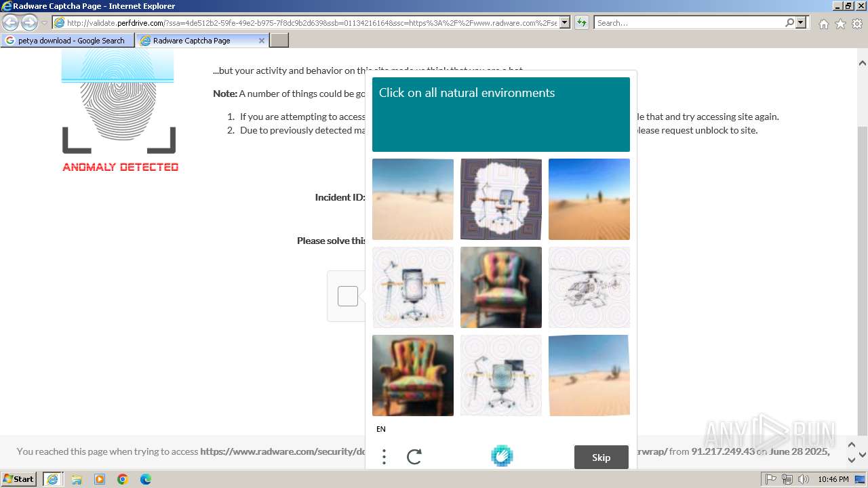Click captcha reload circular arrow icon

coord(414,457)
